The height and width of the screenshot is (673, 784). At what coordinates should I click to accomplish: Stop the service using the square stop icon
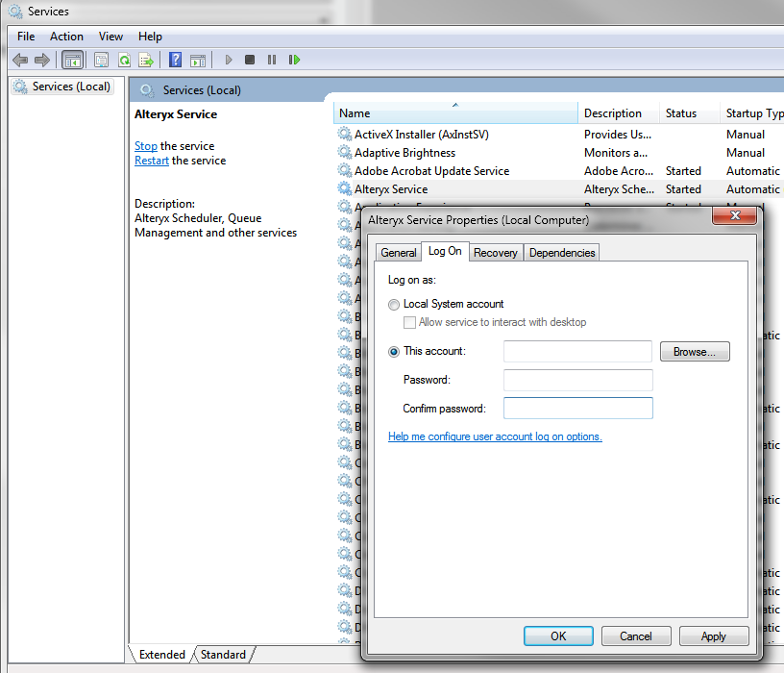(x=249, y=60)
